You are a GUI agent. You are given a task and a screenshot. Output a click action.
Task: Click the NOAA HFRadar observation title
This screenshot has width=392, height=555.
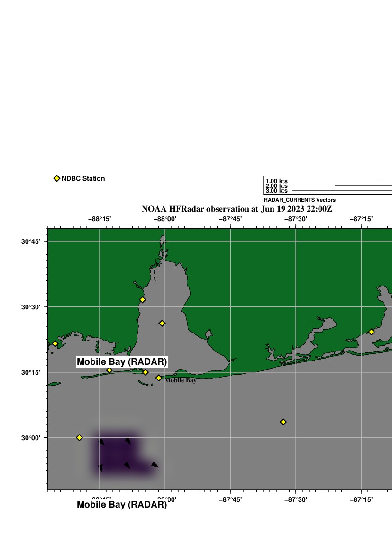[x=237, y=209]
